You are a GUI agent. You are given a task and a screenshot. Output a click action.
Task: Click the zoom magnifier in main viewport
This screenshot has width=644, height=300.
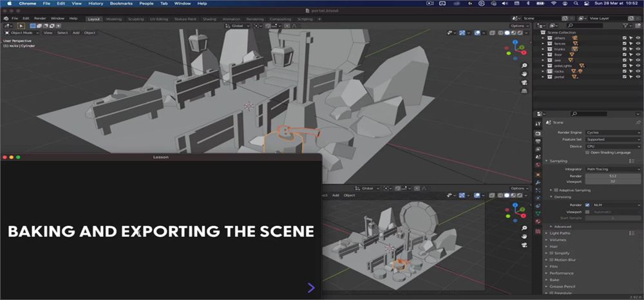524,66
